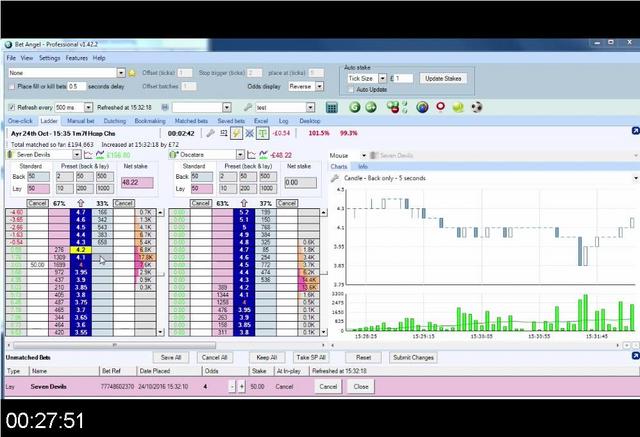The height and width of the screenshot is (437, 640).
Task: Click Seven Devils ladder scroll down arrow
Action: pyautogui.click(x=160, y=333)
